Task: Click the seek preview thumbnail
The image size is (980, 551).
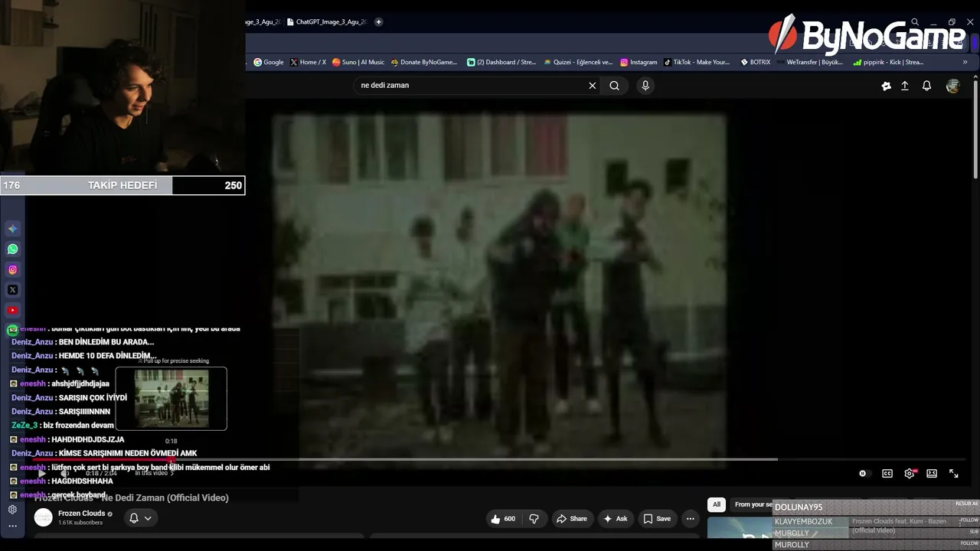Action: [x=171, y=399]
